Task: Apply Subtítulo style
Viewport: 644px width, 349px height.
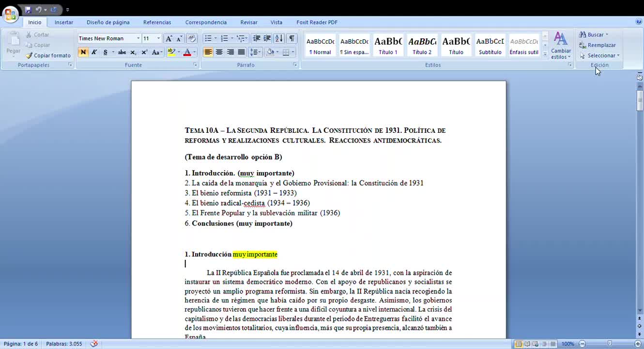Action: pyautogui.click(x=490, y=45)
